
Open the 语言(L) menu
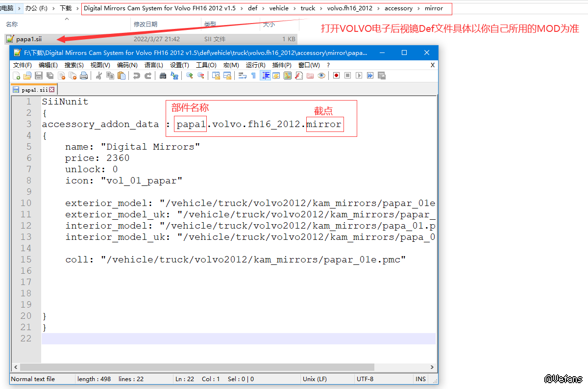(x=154, y=65)
